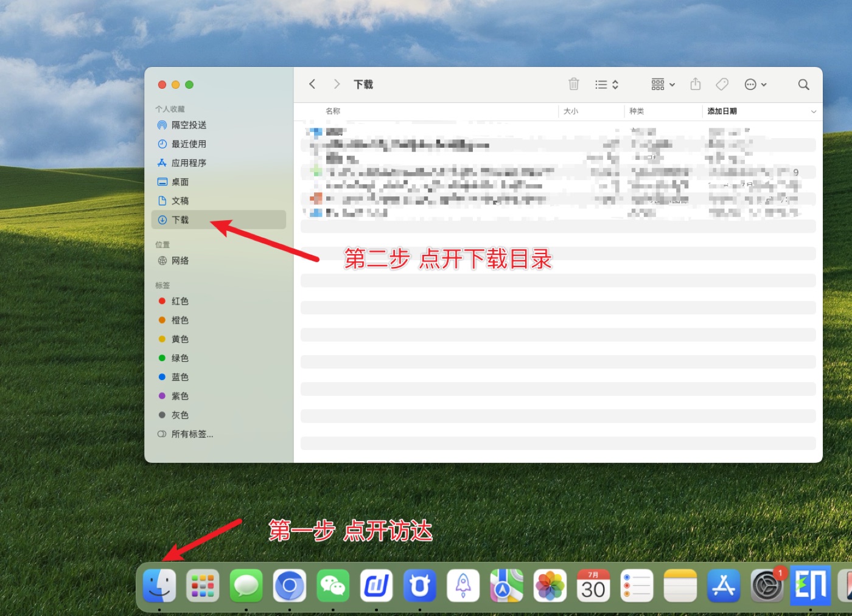Open Calendar from the Dock
This screenshot has height=616, width=852.
(x=593, y=586)
